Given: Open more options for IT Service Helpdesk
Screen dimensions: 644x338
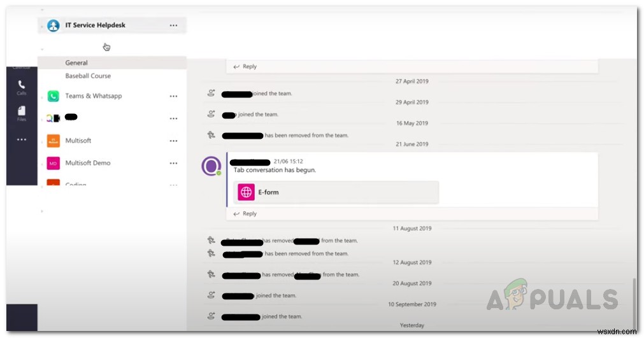Looking at the screenshot, I should point(174,25).
